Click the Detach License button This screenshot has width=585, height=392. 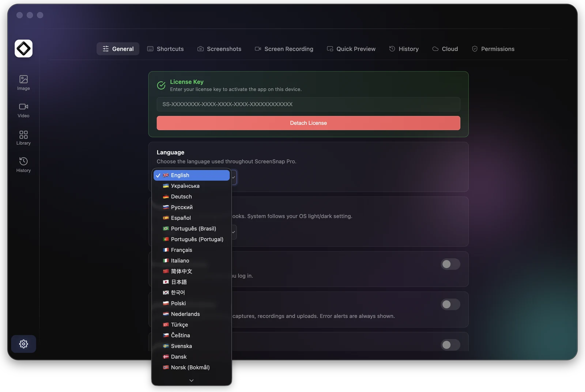(308, 123)
